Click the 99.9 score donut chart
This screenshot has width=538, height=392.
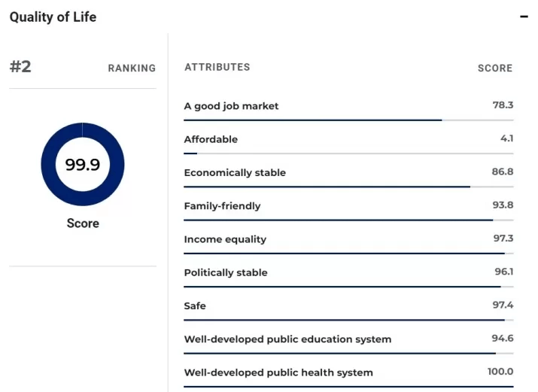point(83,164)
